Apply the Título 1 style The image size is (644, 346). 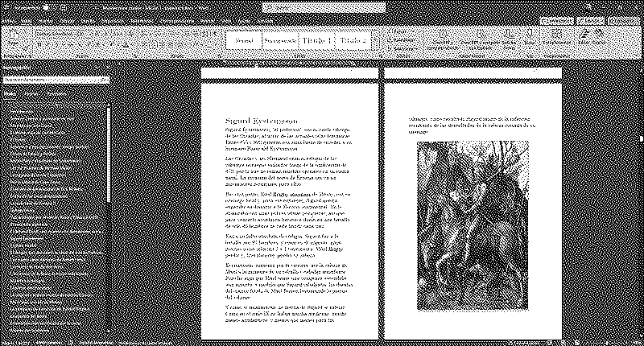point(316,40)
